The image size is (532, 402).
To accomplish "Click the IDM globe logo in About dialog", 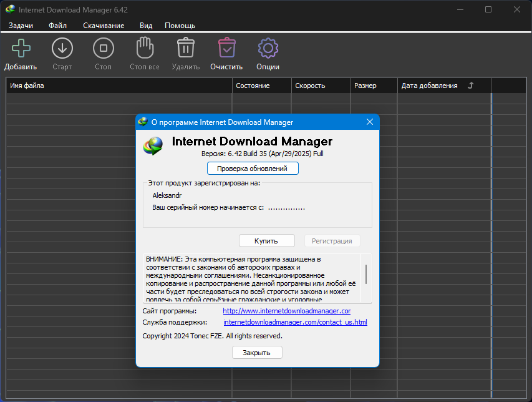I will point(153,146).
